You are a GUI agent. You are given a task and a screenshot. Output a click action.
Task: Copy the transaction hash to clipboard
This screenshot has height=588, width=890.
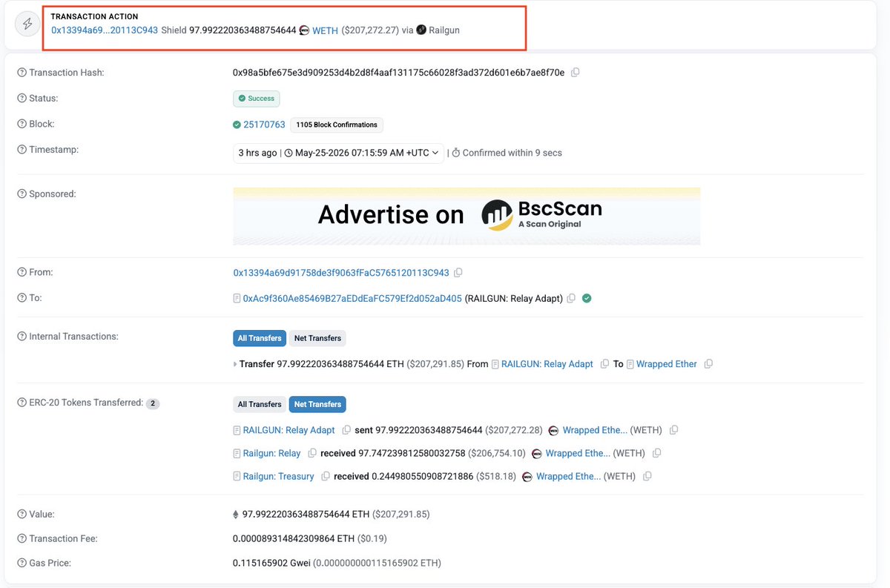576,73
